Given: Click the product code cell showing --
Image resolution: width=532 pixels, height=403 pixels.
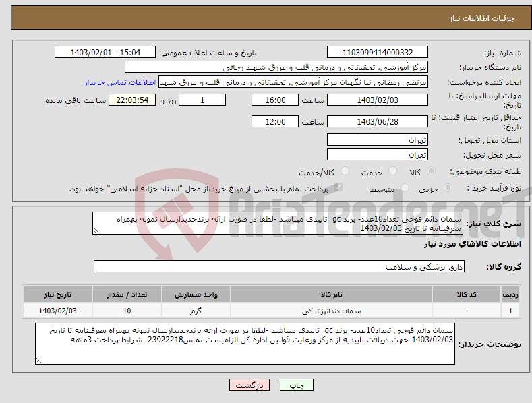Looking at the screenshot, I should pos(467,311).
